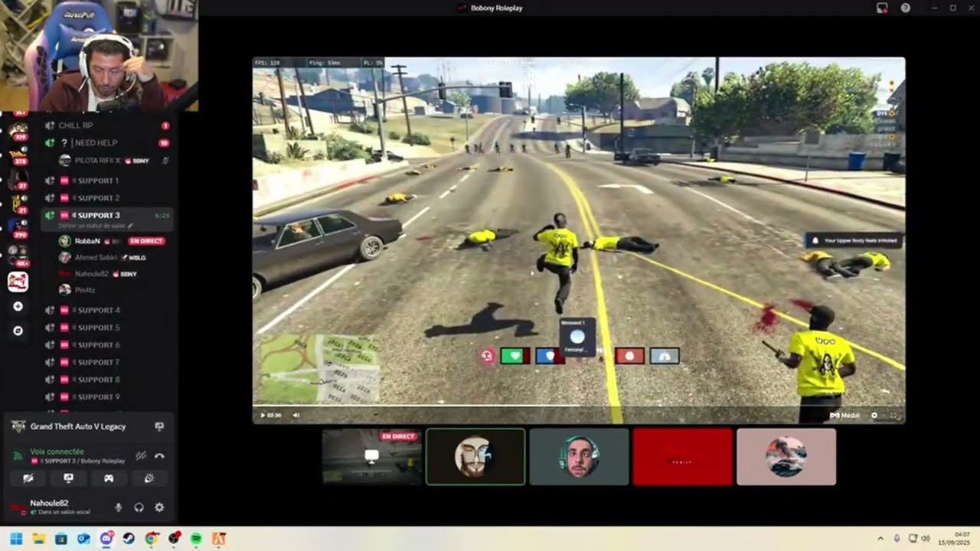The image size is (980, 551).
Task: Open the server with the 37 badge
Action: pos(18,179)
